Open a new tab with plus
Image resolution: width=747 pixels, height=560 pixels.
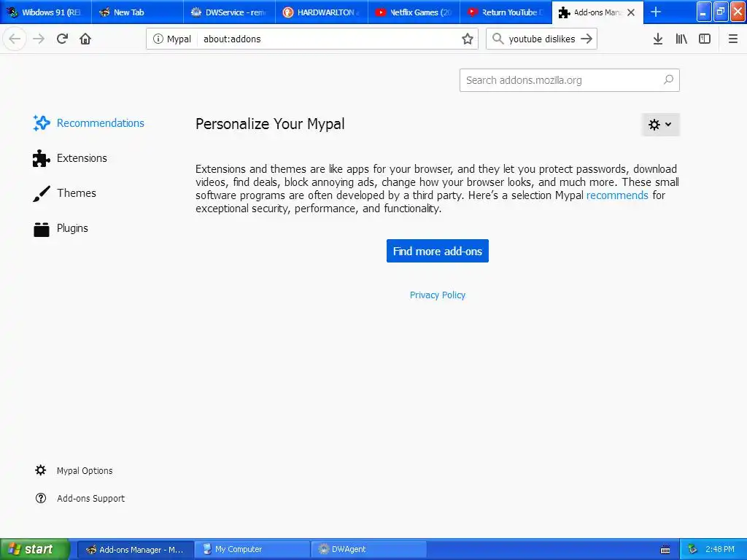pos(656,12)
